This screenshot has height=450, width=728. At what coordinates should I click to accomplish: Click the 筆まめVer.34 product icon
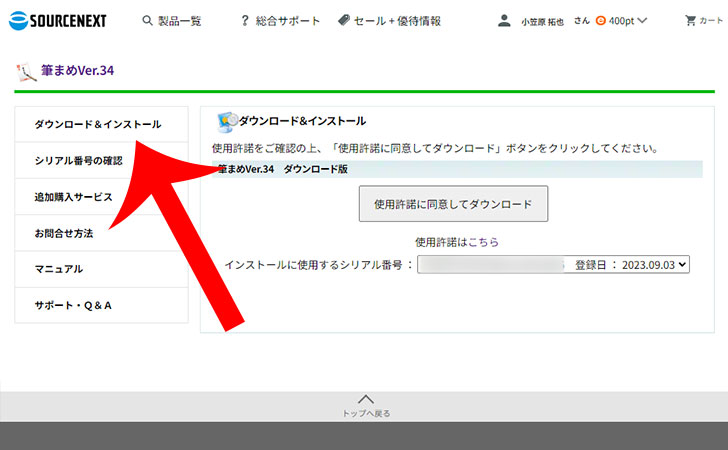(26, 72)
